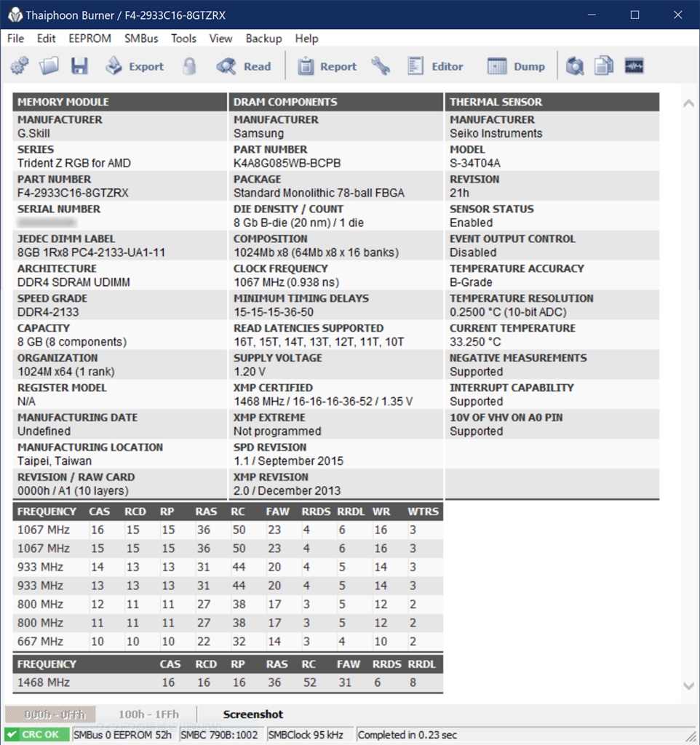Click the Taipei, Taiwan location value

(x=55, y=461)
